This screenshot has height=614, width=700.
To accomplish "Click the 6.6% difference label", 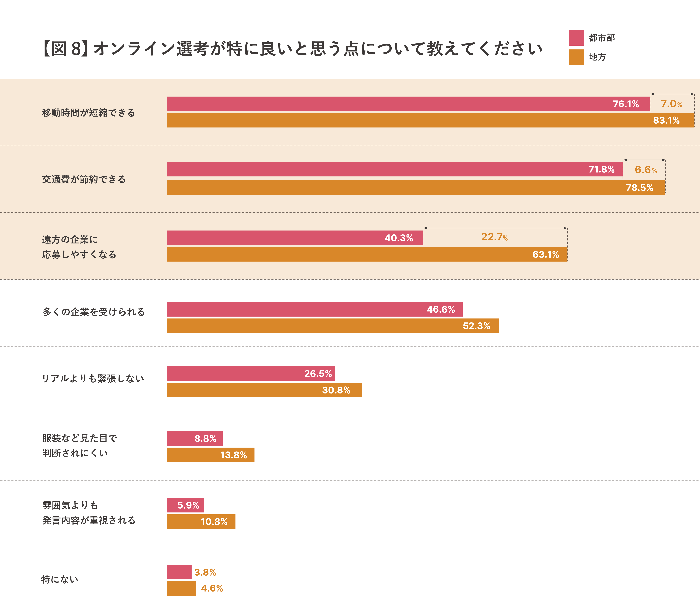I will point(645,170).
